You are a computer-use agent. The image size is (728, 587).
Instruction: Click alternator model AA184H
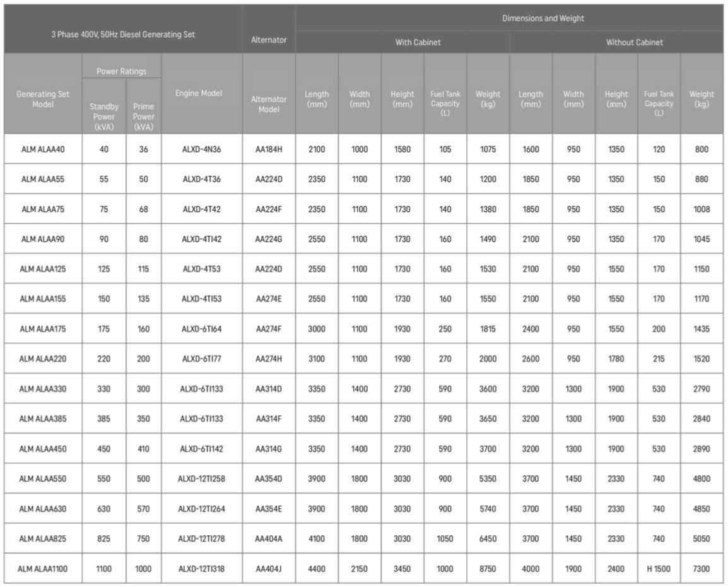pyautogui.click(x=269, y=150)
